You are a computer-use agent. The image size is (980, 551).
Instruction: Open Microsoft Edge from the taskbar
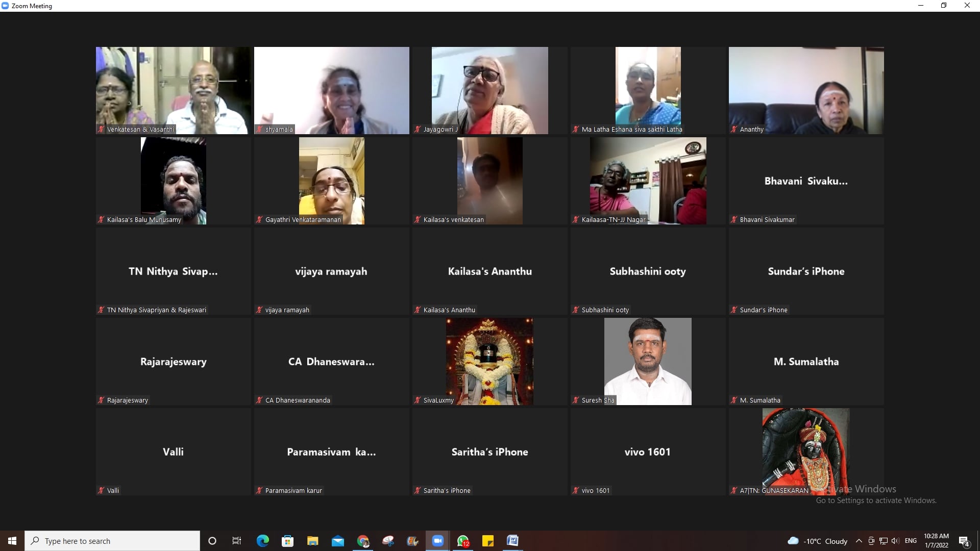click(262, 541)
